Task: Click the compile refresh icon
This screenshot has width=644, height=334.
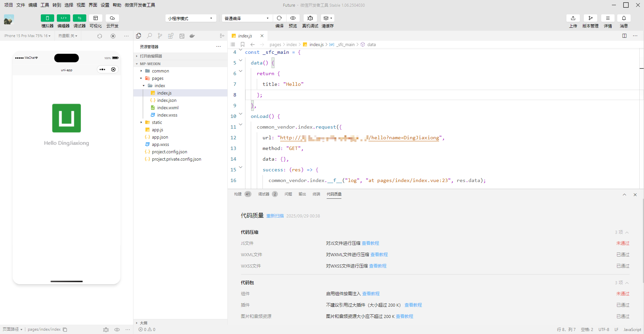Action: [x=279, y=18]
